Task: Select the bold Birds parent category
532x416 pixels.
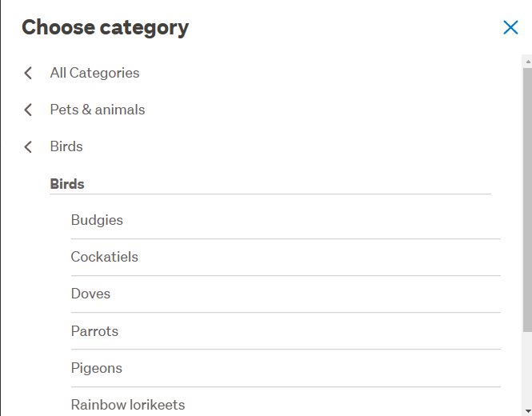Action: click(x=67, y=183)
